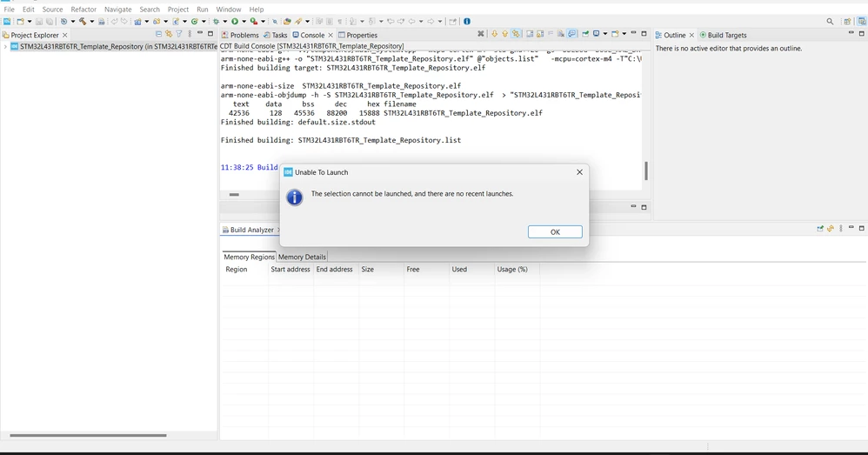Click OK in the Unable To Launch dialog
The image size is (868, 455).
pyautogui.click(x=555, y=232)
